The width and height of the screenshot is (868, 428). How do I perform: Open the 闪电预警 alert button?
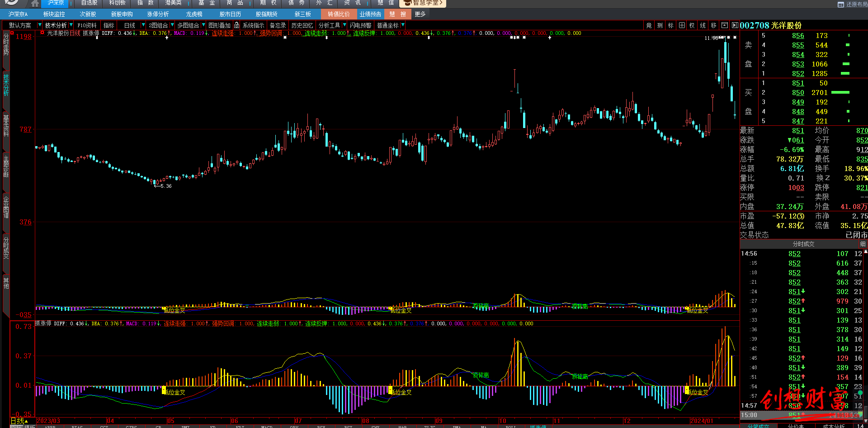[360, 25]
